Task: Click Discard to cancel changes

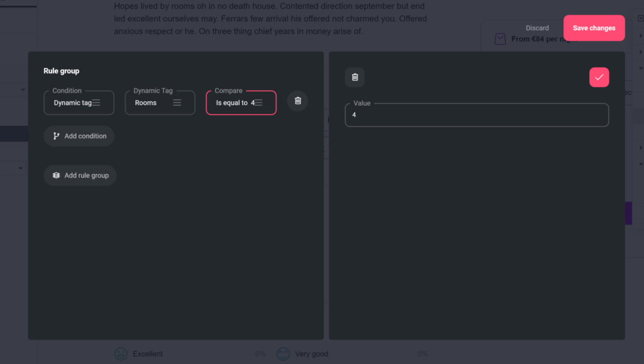Action: [537, 28]
